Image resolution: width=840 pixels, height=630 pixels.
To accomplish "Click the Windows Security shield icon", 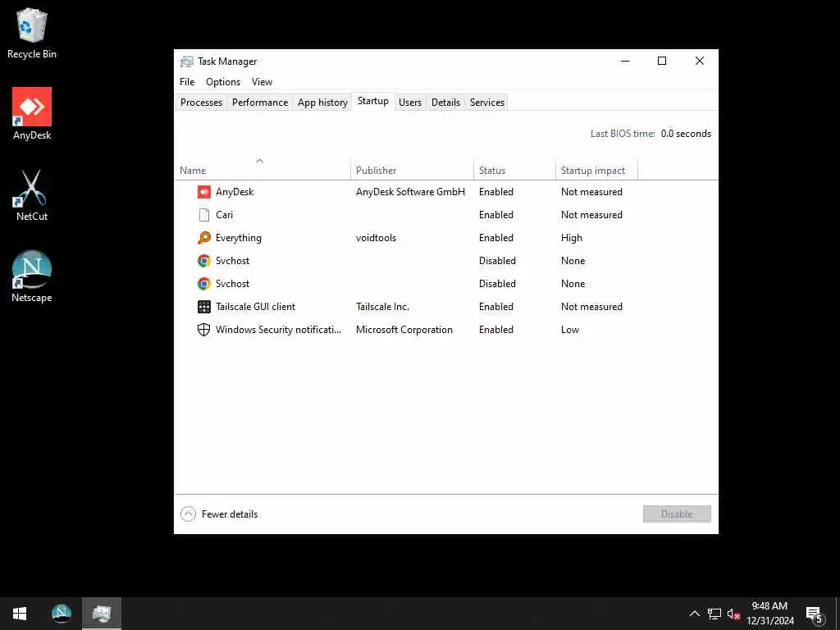I will click(203, 330).
